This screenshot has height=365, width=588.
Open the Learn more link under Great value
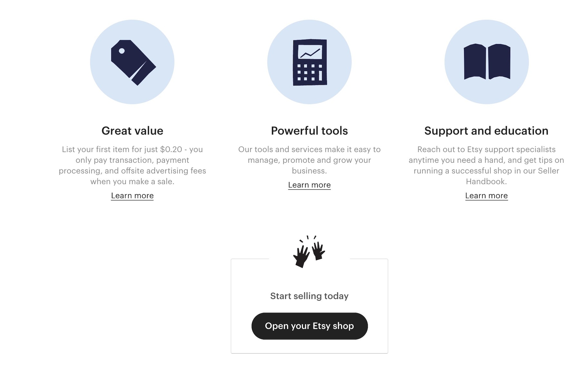click(132, 196)
